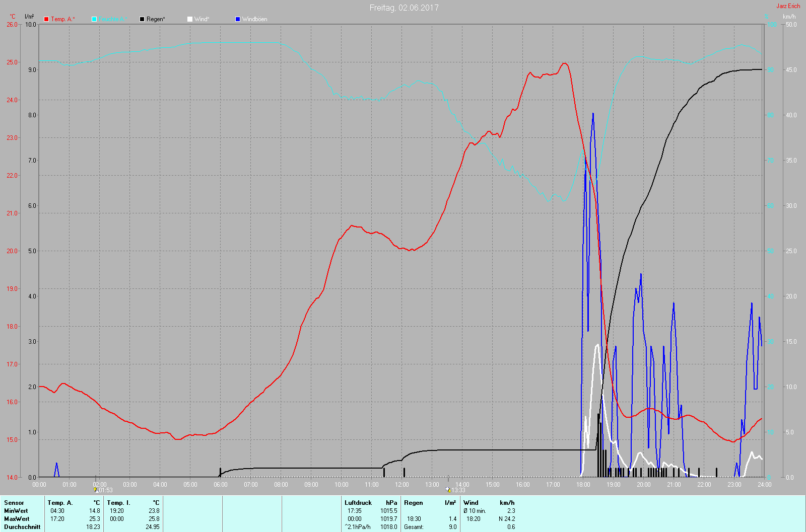Click the red '°C' axis unit label
806x532 pixels.
(x=13, y=17)
